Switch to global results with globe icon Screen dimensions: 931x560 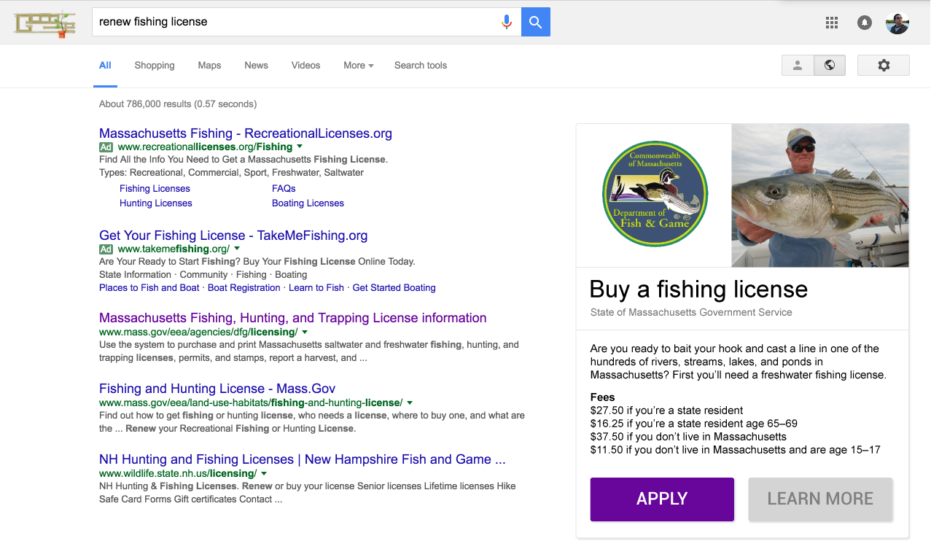tap(830, 65)
